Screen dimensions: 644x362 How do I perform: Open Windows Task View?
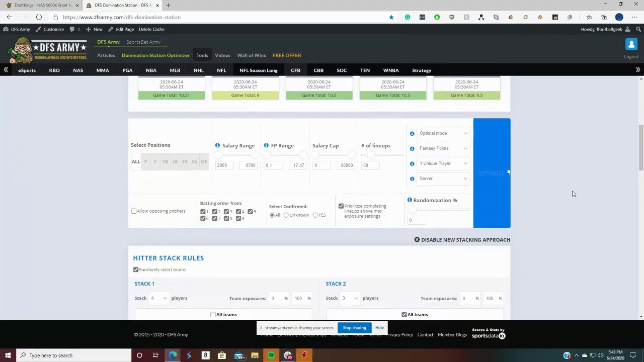[155, 355]
